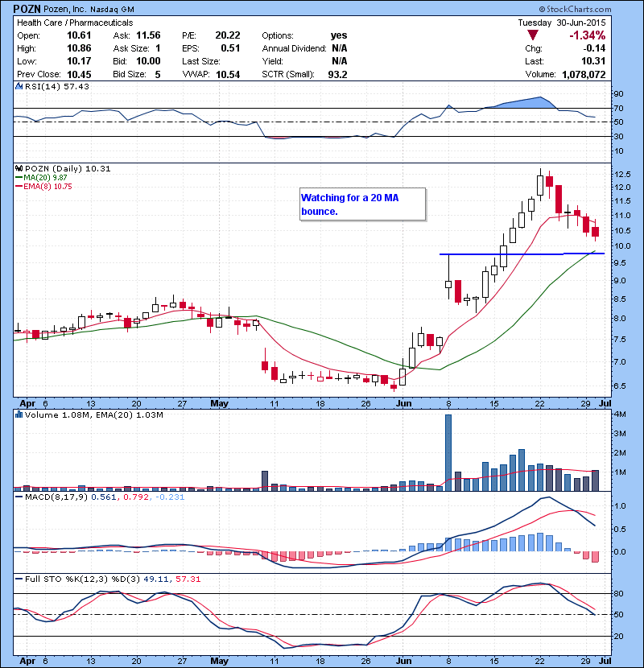Screen dimensions: 644x668
Task: Select the EPS value 0.51
Action: [x=230, y=48]
